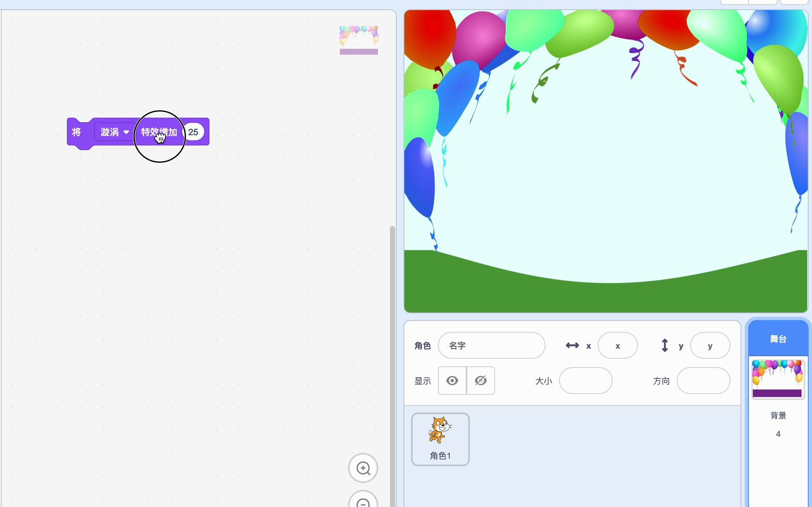Click the 名字 sprite name field
Viewport: 812px width, 507px height.
[492, 345]
